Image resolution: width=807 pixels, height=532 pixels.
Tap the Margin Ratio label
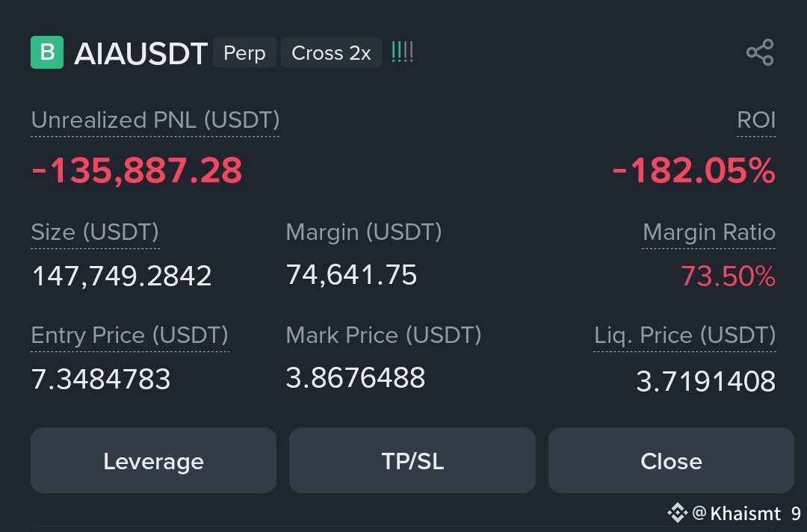pyautogui.click(x=709, y=232)
